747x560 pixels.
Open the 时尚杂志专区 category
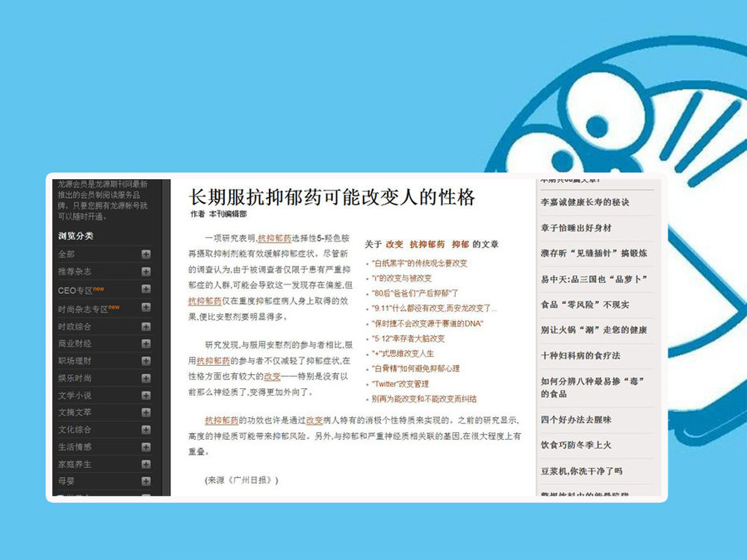(x=83, y=310)
